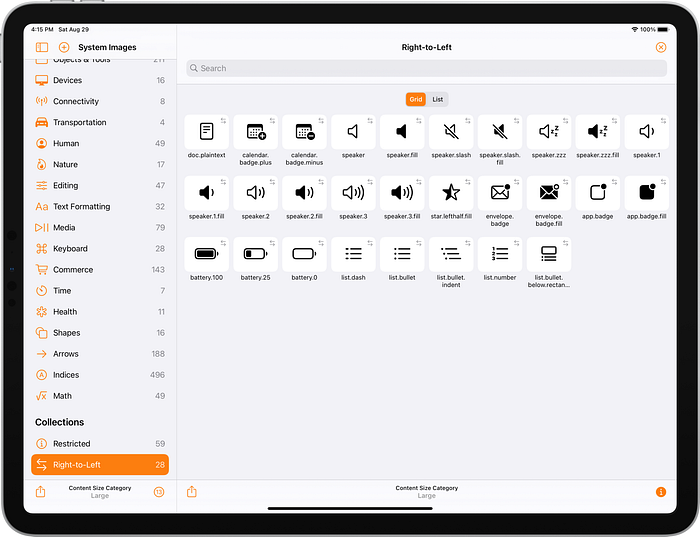Open the Media category
Image resolution: width=700 pixels, height=537 pixels.
click(x=100, y=228)
